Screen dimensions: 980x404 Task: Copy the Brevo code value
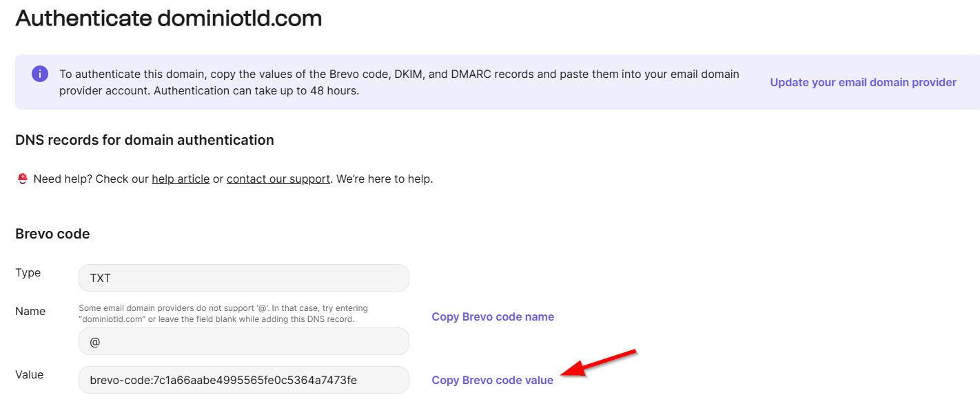[492, 380]
